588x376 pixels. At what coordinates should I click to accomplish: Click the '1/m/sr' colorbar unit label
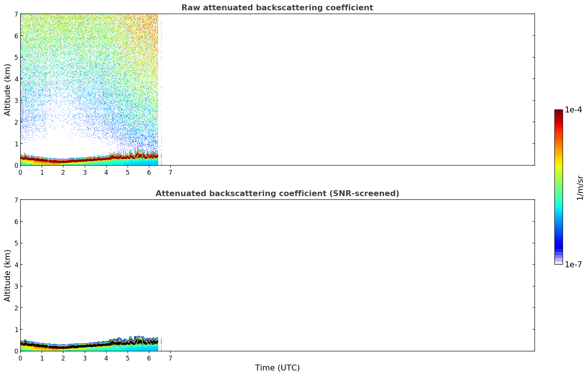point(580,188)
